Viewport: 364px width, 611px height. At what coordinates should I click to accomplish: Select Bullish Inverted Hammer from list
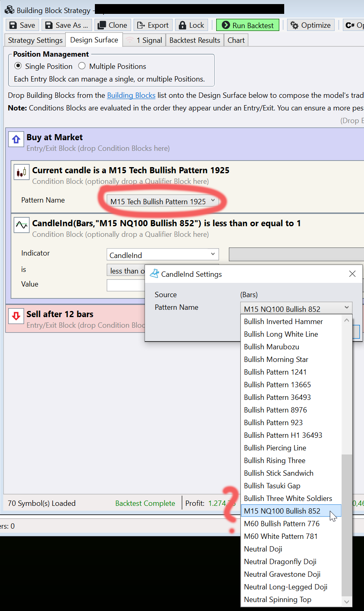click(x=291, y=322)
